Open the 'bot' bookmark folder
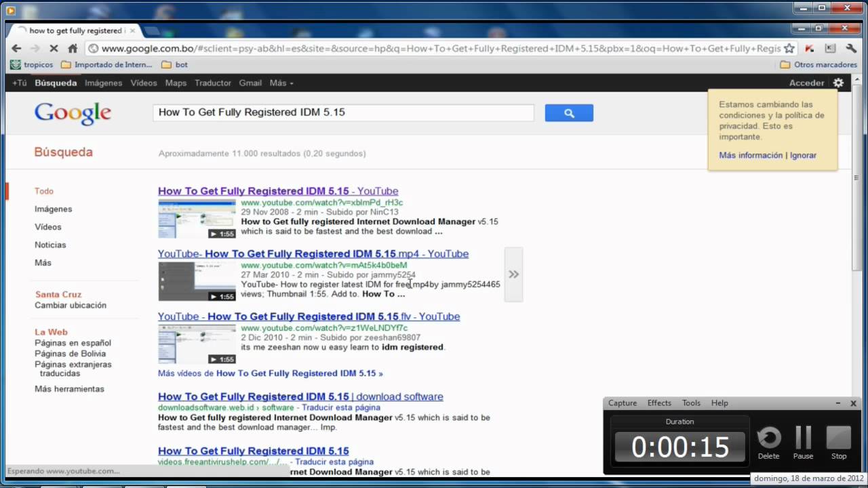Image resolution: width=868 pixels, height=488 pixels. pyautogui.click(x=175, y=64)
